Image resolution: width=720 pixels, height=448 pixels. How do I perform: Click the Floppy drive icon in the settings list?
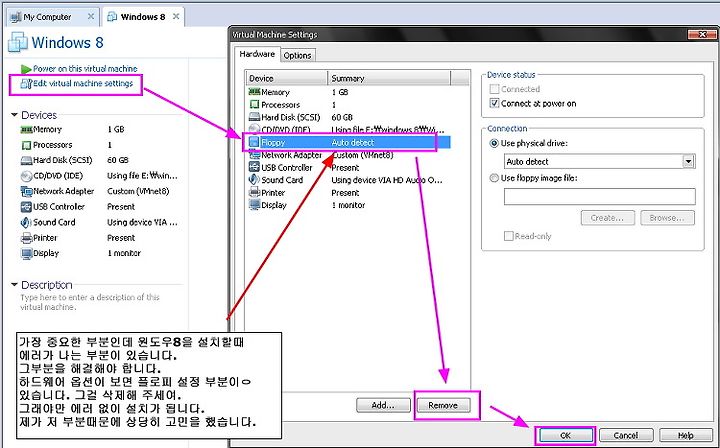click(x=254, y=142)
